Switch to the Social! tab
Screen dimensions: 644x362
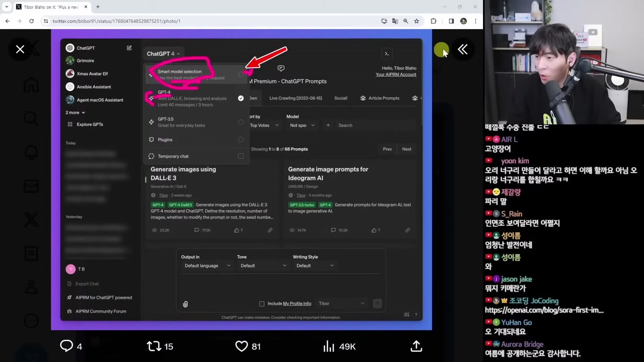click(341, 98)
